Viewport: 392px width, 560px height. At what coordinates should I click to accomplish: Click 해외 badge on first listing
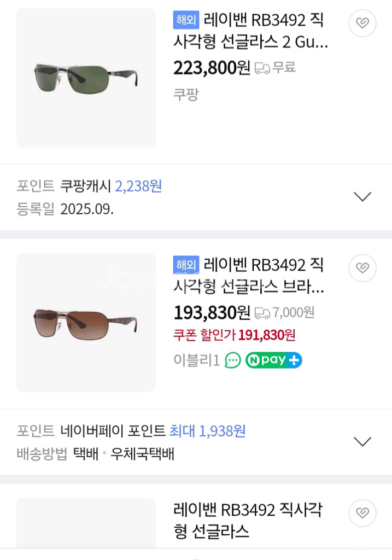click(186, 20)
